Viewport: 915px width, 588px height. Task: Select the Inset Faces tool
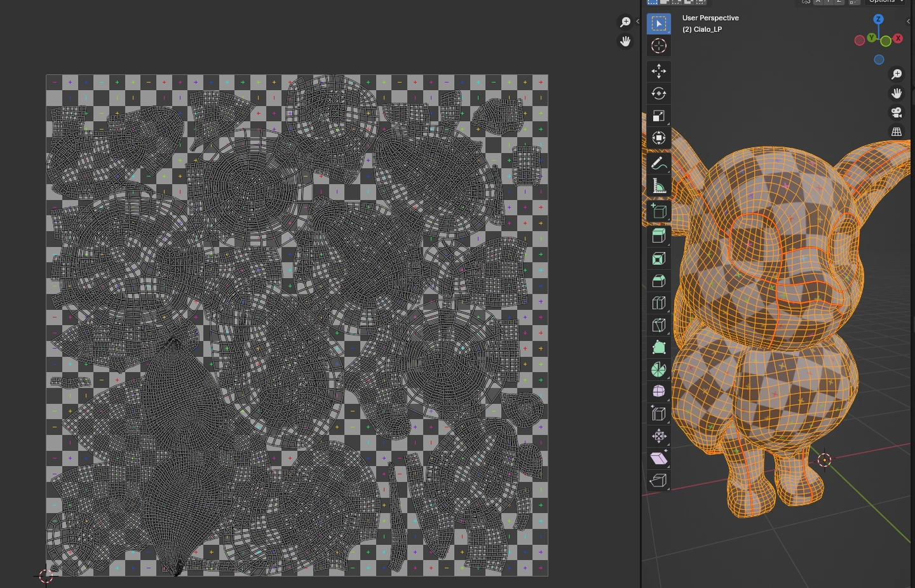(x=659, y=258)
